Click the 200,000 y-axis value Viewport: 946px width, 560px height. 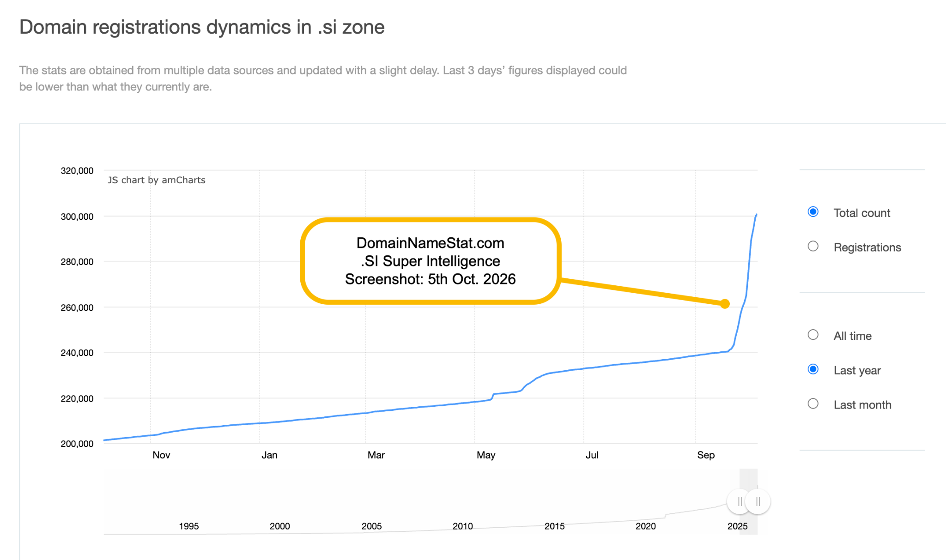(77, 443)
